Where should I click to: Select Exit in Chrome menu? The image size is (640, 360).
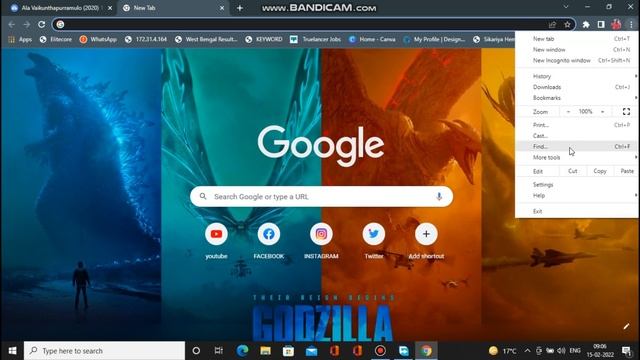576,211
